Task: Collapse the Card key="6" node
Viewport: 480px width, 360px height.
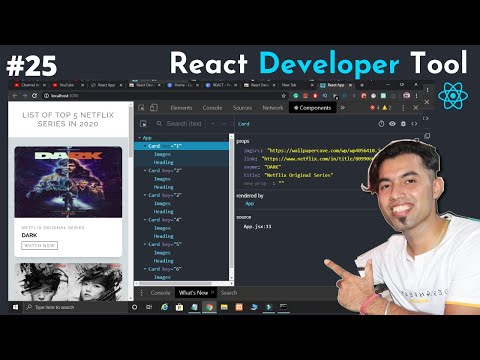Action: coord(145,269)
